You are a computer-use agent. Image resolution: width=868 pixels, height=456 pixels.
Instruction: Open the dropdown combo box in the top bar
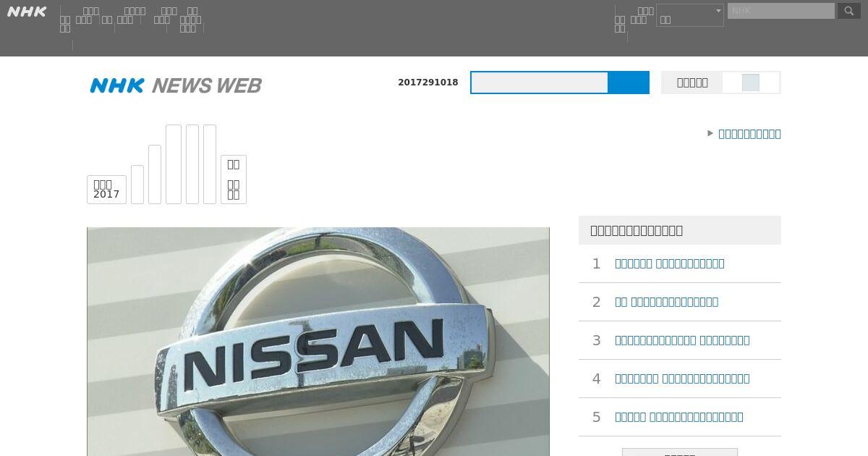click(x=690, y=15)
